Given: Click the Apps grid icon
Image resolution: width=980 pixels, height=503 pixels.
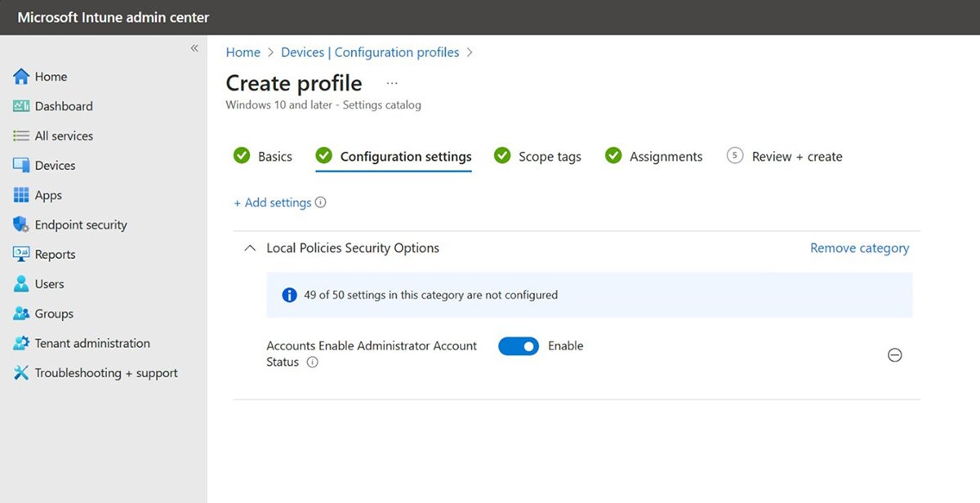Looking at the screenshot, I should click(x=21, y=195).
